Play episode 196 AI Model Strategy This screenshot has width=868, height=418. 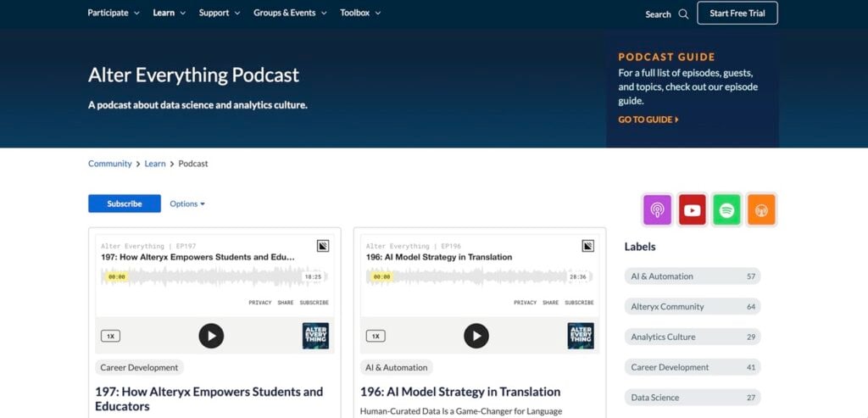pyautogui.click(x=476, y=336)
